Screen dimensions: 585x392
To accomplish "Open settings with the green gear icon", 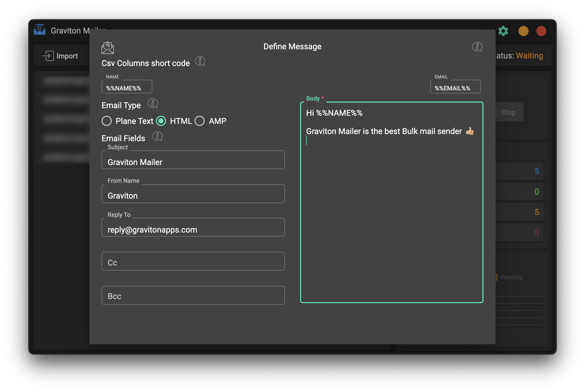I will point(503,31).
